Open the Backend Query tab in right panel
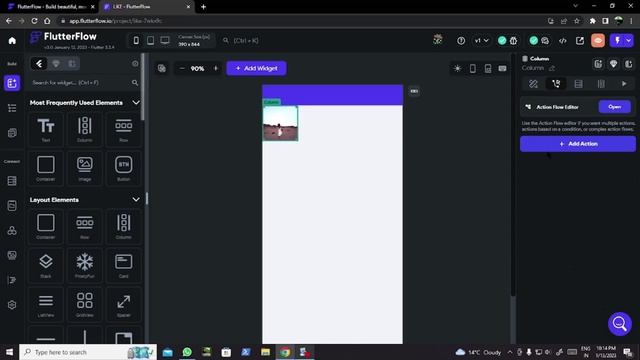The image size is (640, 360). (578, 84)
